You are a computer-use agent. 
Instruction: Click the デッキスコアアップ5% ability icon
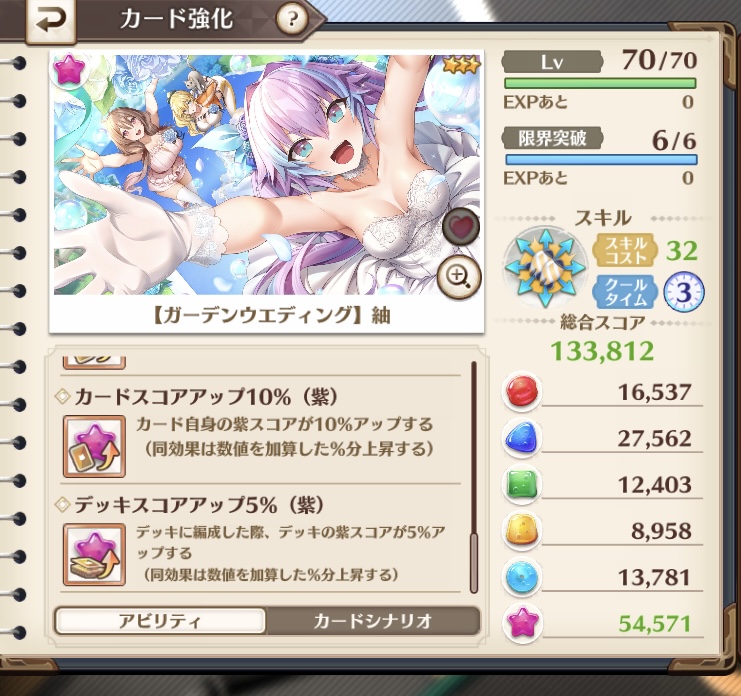[95, 554]
